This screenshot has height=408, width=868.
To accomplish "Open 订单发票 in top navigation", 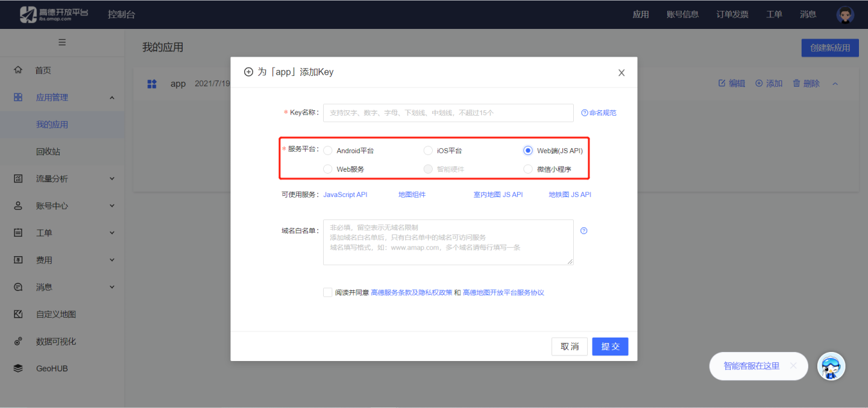I will coord(732,14).
